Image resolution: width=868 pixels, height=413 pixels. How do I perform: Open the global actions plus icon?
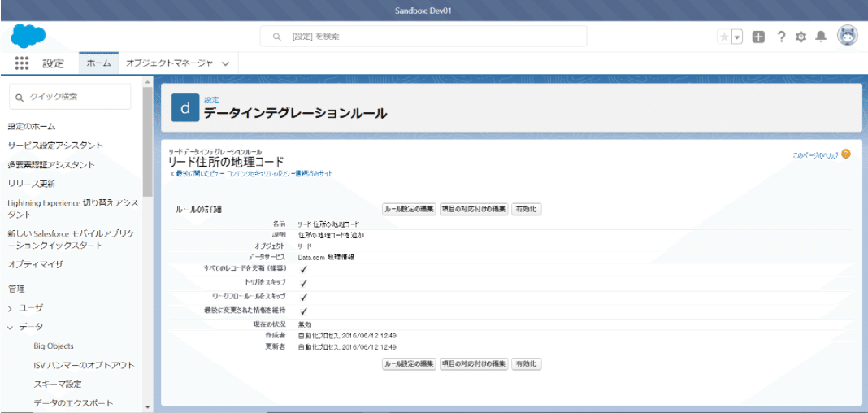(758, 37)
